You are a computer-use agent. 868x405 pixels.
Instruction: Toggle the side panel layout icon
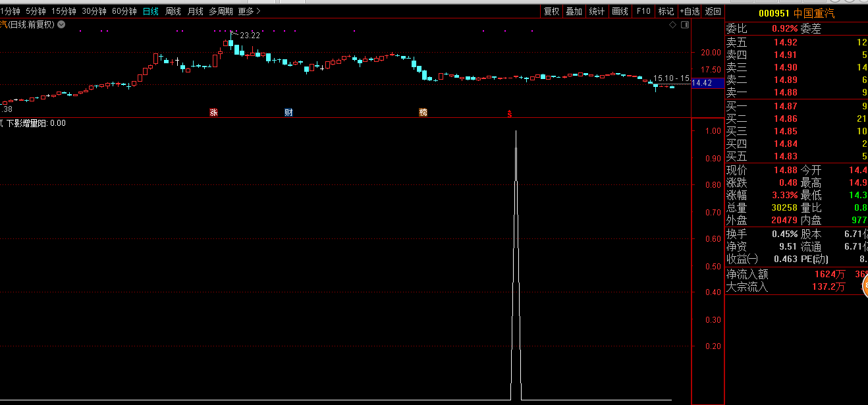point(684,25)
